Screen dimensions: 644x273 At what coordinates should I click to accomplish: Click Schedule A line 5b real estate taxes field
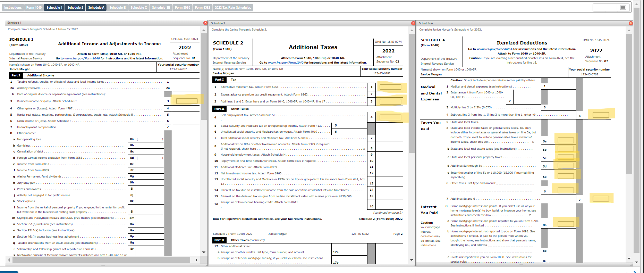tap(566, 149)
